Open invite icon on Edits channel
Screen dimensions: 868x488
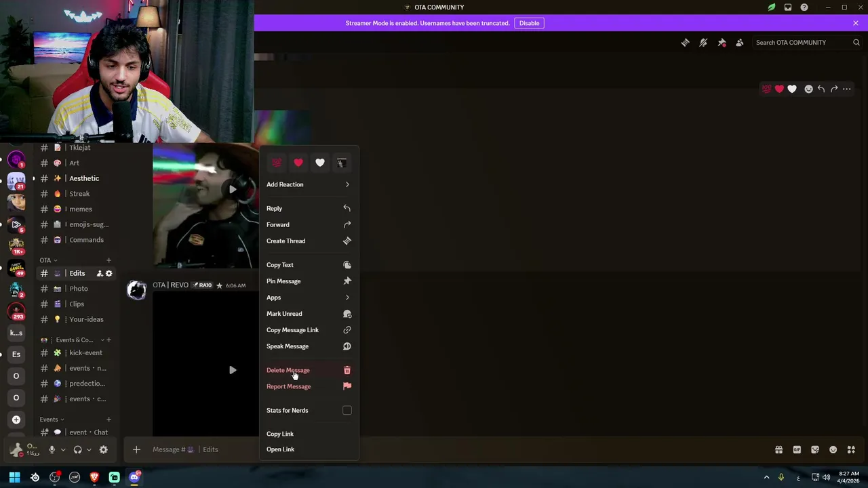[100, 273]
